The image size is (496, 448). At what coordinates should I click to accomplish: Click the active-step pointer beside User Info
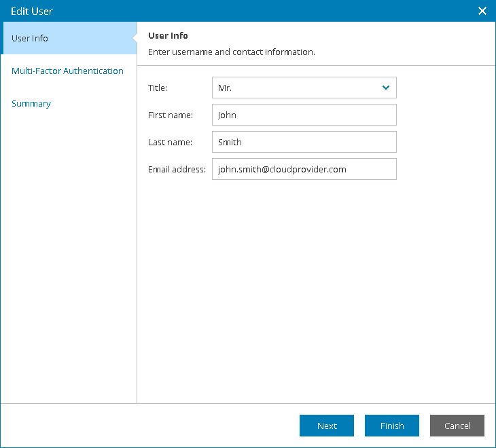(x=134, y=38)
